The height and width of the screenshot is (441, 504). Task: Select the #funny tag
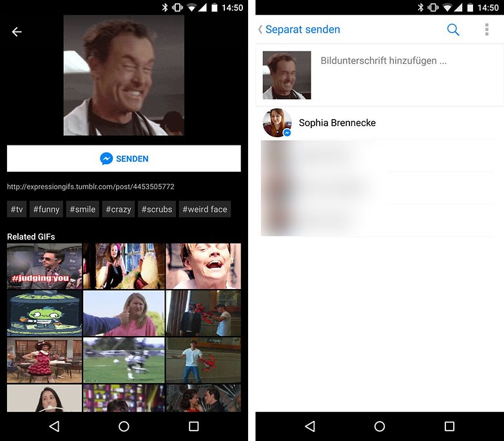(46, 209)
